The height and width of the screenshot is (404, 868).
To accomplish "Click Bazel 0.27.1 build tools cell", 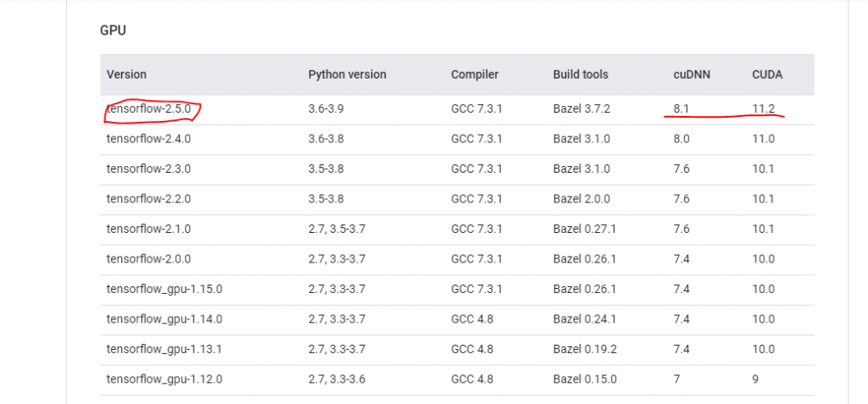I will [585, 229].
